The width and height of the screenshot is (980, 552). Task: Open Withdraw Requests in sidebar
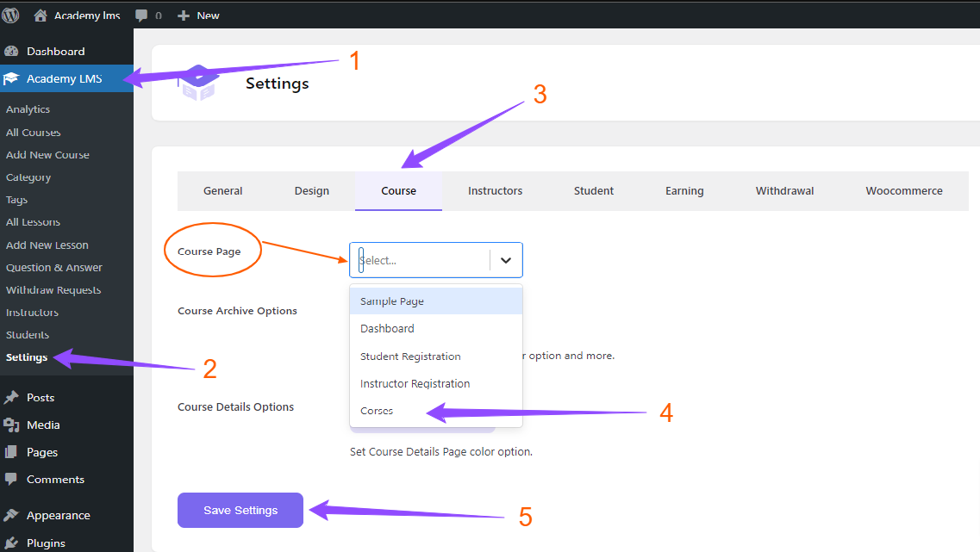(x=53, y=289)
